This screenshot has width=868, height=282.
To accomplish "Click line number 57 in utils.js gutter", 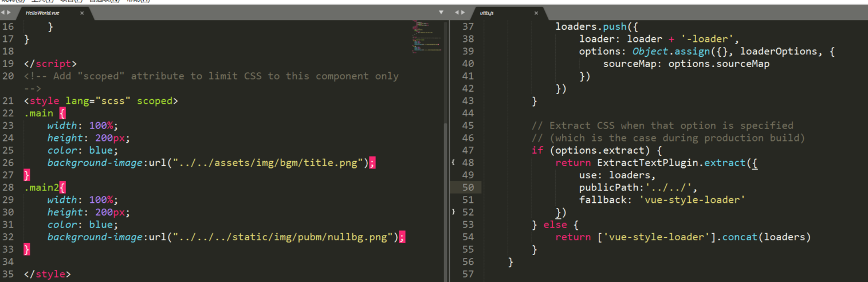I will [468, 274].
